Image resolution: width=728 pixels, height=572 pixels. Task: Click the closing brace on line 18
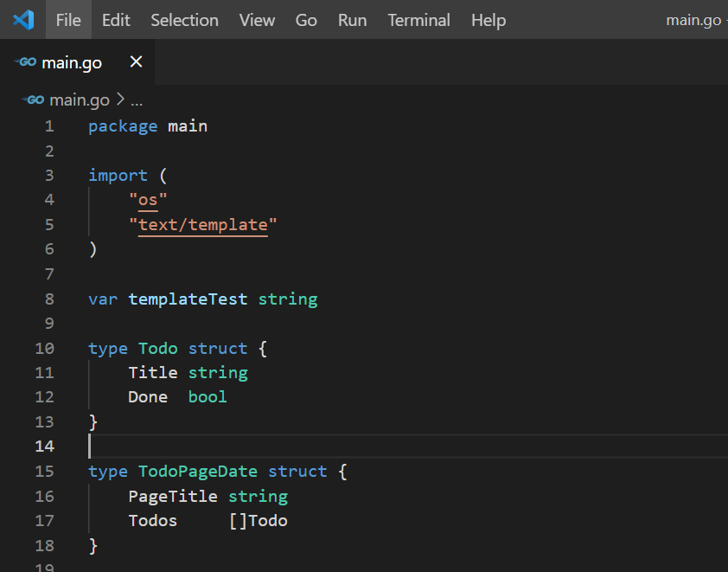[x=93, y=545]
